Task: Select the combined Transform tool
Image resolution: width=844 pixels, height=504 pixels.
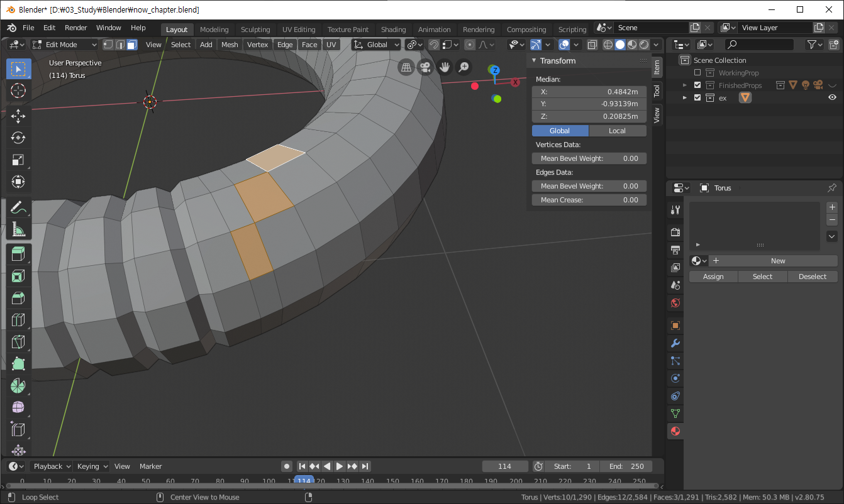Action: point(18,182)
